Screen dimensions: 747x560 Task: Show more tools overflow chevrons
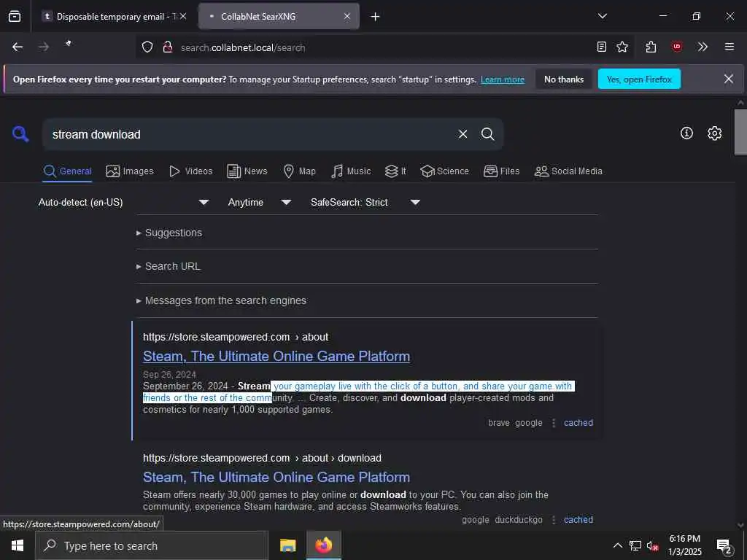[x=703, y=47]
